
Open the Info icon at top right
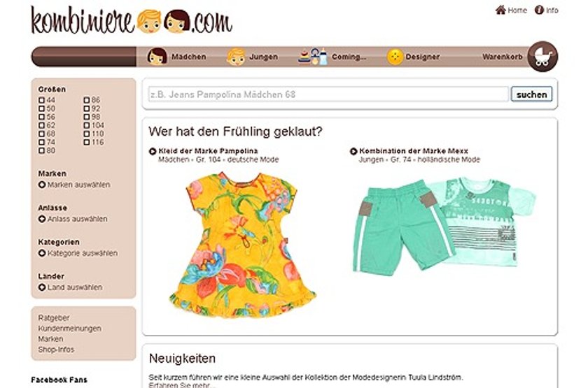click(539, 10)
